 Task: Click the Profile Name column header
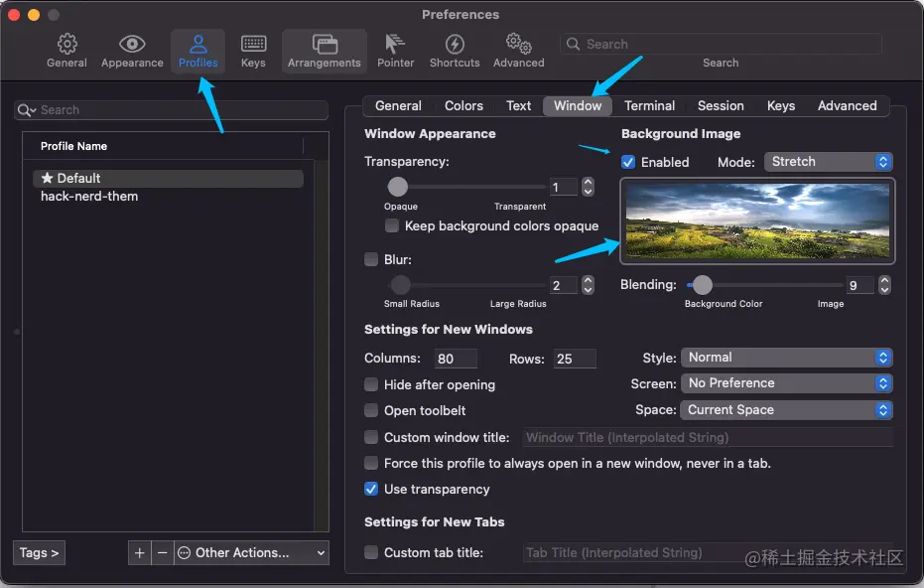(163, 146)
